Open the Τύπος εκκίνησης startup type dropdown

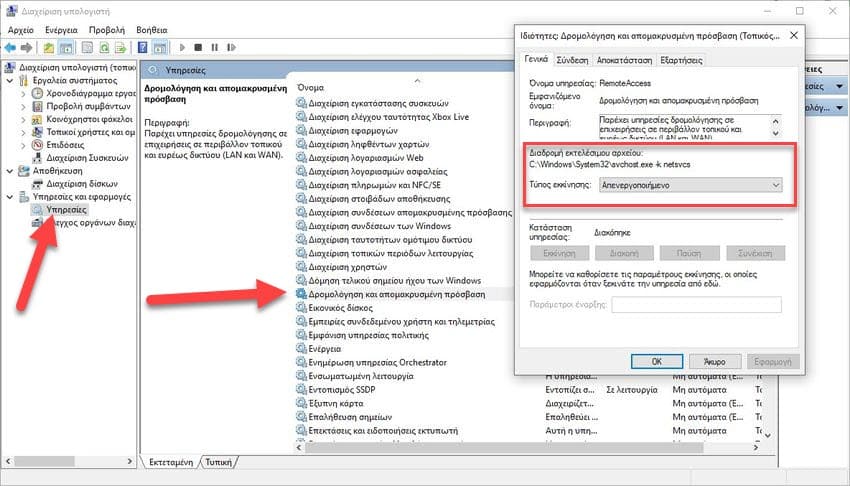coord(690,185)
